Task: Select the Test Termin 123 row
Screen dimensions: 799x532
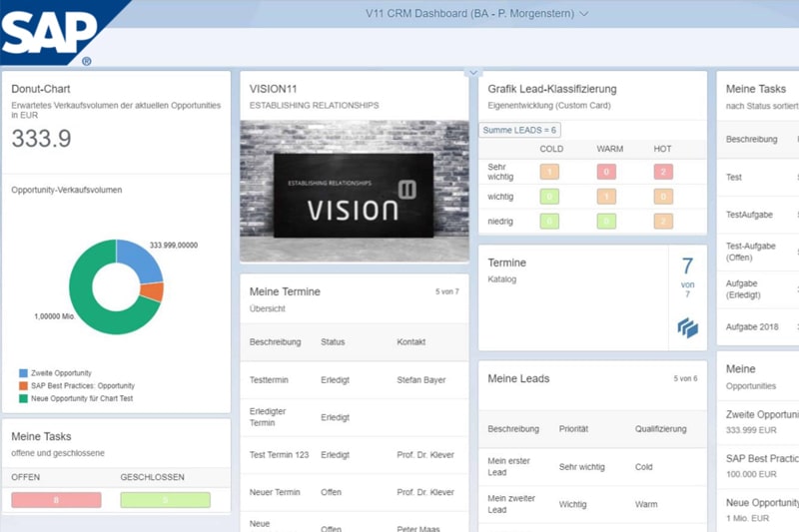Action: (355, 454)
